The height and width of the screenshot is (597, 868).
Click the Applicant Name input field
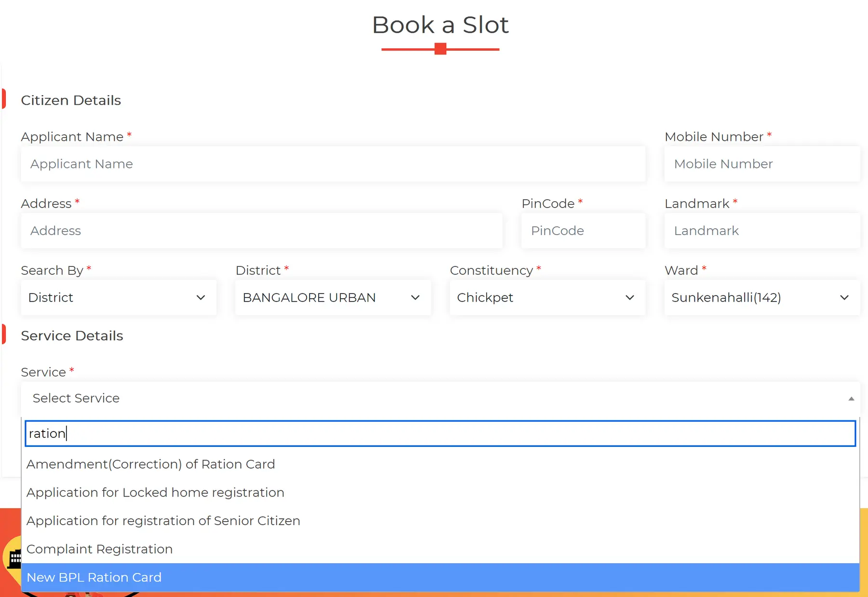(x=333, y=164)
